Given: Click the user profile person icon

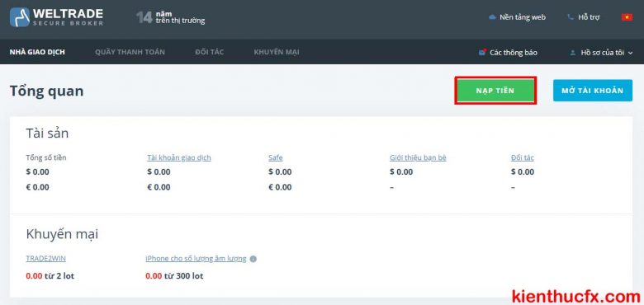Looking at the screenshot, I should (x=572, y=53).
